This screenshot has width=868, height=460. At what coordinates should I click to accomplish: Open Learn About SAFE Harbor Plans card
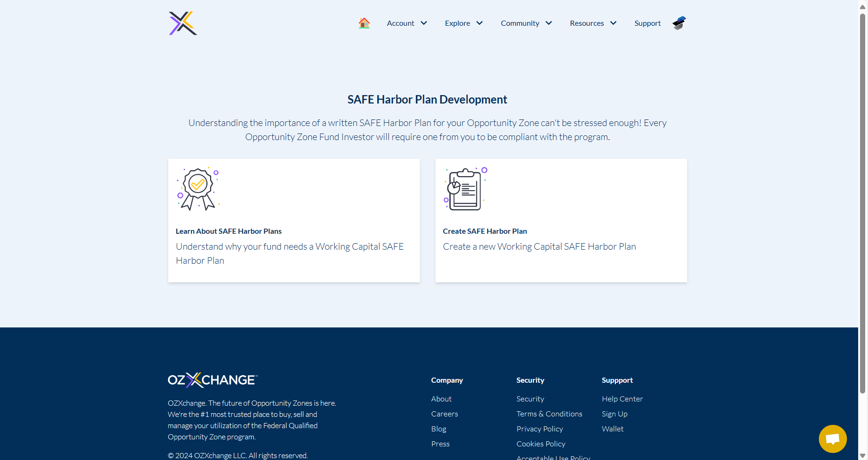coord(294,221)
